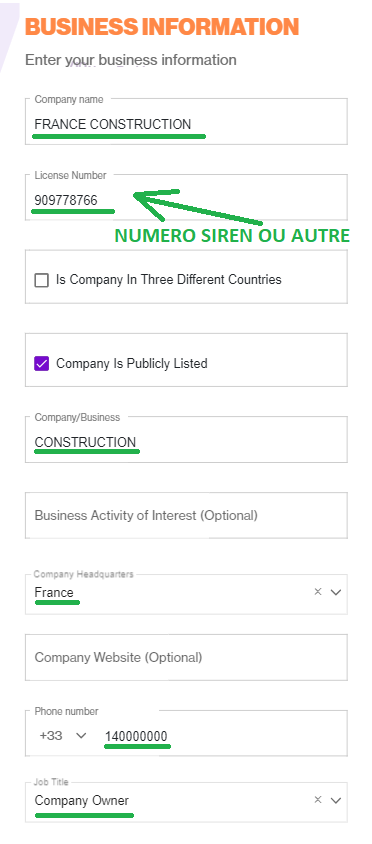372x844 pixels.
Task: Select the Company/Business input
Action: [x=186, y=439]
